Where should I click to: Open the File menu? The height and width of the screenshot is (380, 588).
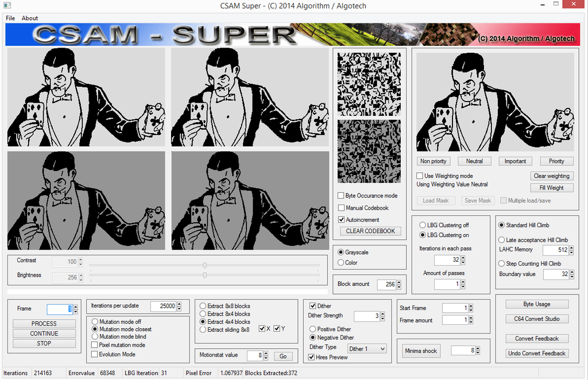pyautogui.click(x=10, y=18)
